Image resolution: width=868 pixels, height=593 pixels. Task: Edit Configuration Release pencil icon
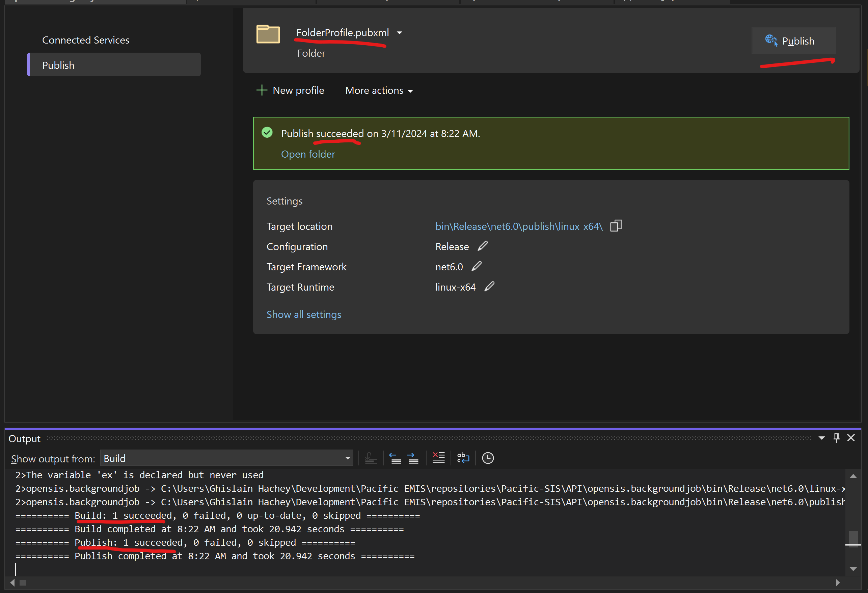click(483, 246)
